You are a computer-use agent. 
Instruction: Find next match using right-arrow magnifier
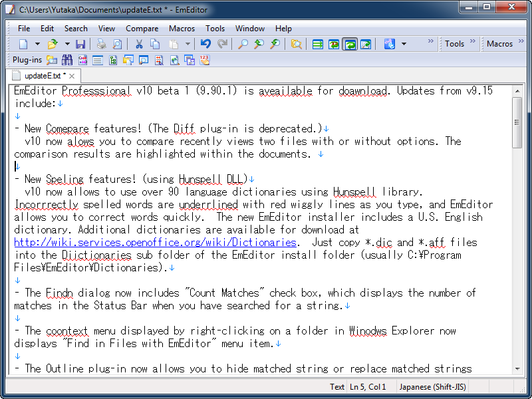(x=275, y=44)
